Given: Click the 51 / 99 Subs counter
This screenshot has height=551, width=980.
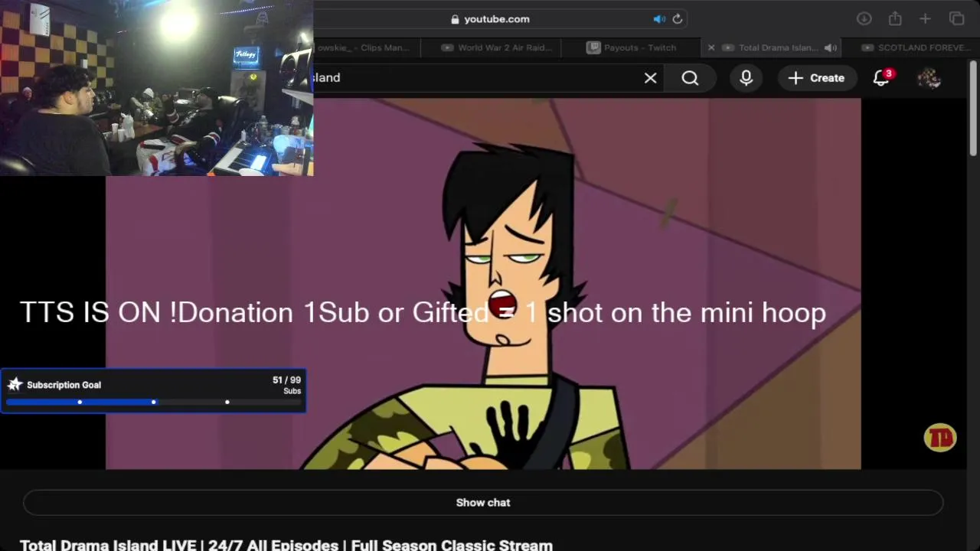Looking at the screenshot, I should tap(286, 385).
